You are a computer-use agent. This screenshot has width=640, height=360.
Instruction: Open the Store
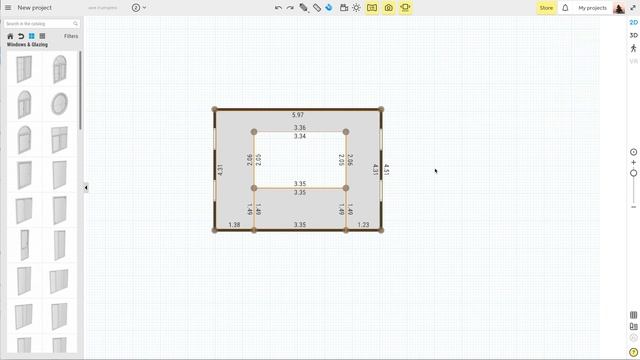(x=546, y=8)
